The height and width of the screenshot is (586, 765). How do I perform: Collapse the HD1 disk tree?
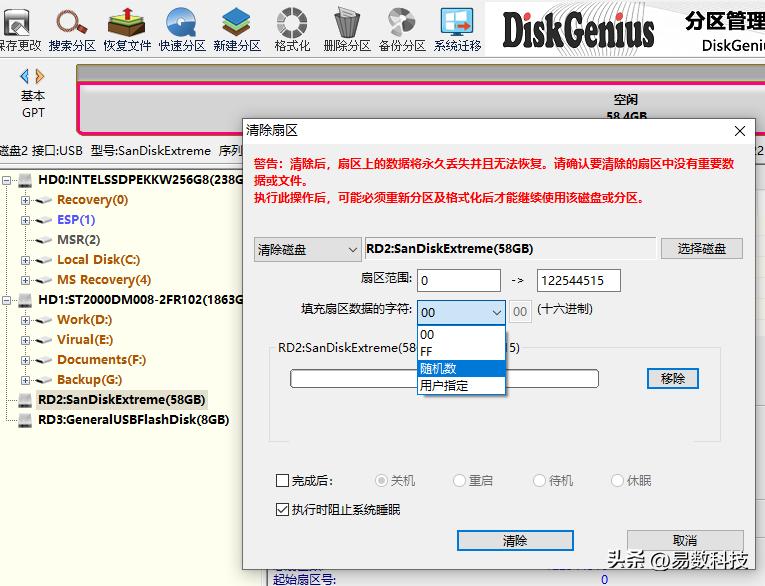tap(6, 300)
